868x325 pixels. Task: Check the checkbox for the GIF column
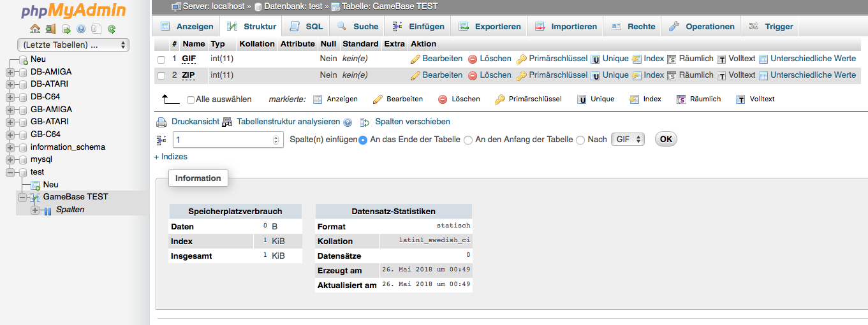click(x=161, y=59)
